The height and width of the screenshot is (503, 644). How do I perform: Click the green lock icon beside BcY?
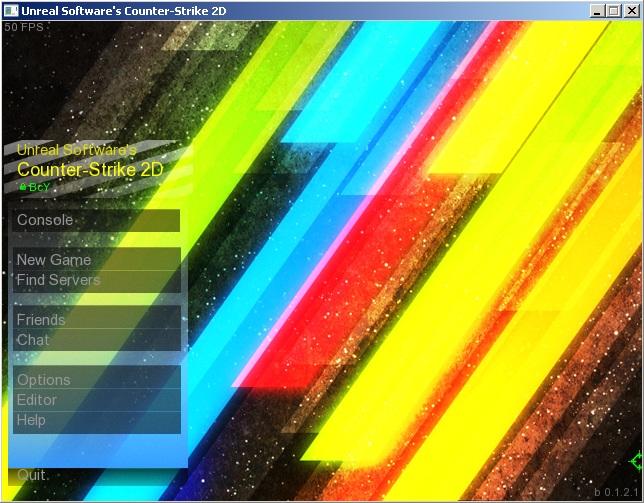click(x=23, y=187)
